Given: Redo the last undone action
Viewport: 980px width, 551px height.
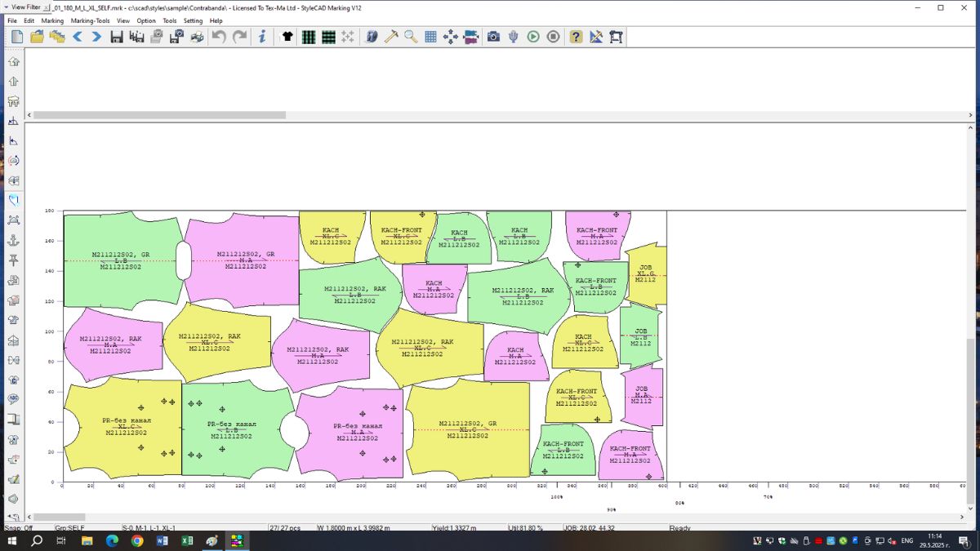Looking at the screenshot, I should (x=239, y=37).
